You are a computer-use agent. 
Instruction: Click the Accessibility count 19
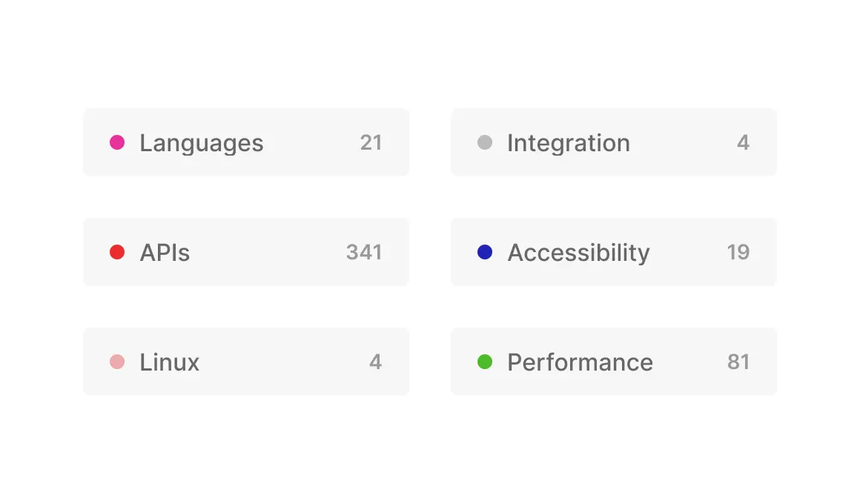click(x=738, y=252)
